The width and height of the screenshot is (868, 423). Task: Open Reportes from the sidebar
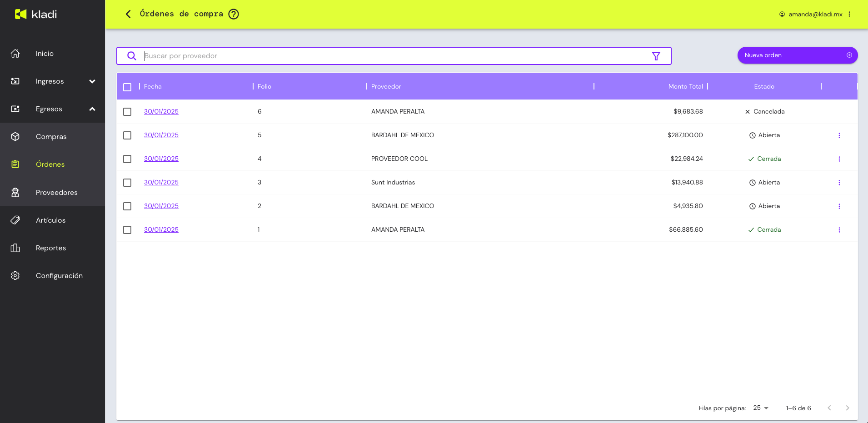point(51,248)
